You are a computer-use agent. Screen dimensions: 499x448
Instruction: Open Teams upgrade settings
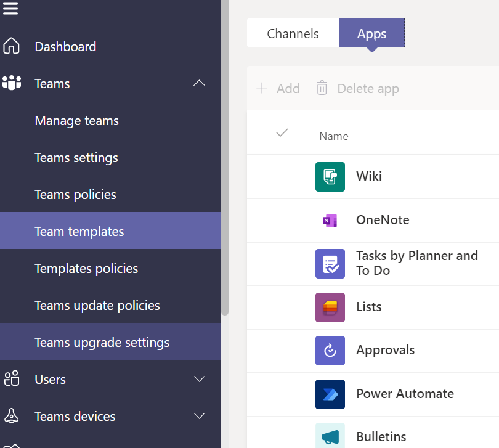[x=110, y=341]
